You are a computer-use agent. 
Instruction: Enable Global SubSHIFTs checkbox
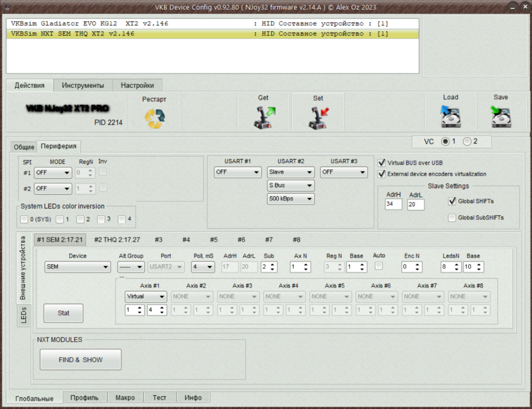[x=452, y=217]
